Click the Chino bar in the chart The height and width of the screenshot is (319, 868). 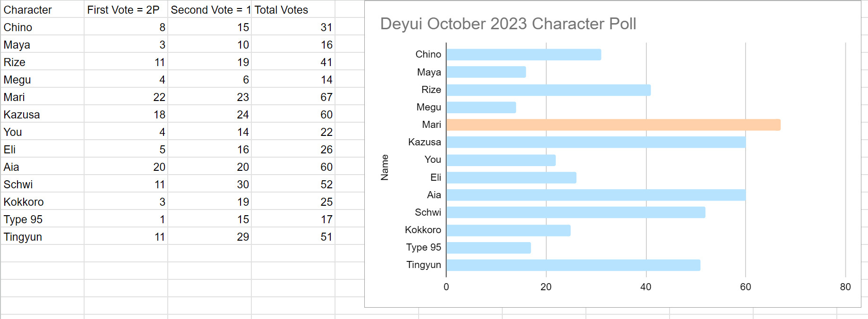tap(524, 54)
